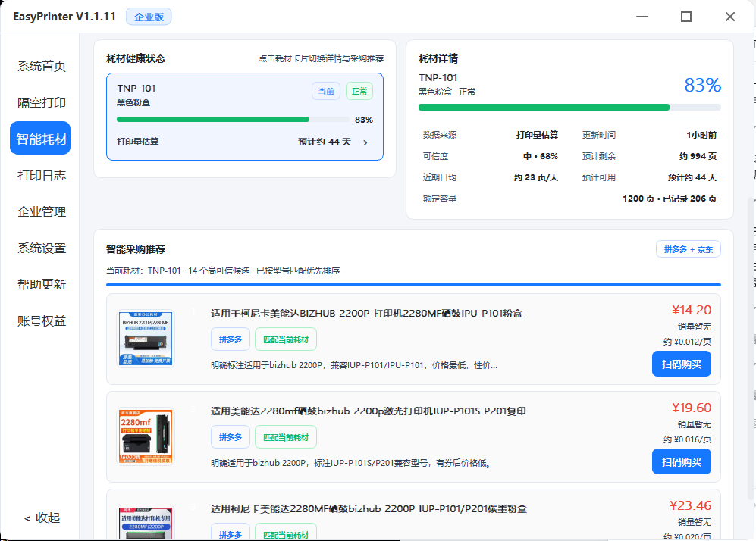Click the ¥19.60 price
Viewport: 756px width, 541px height.
[692, 408]
